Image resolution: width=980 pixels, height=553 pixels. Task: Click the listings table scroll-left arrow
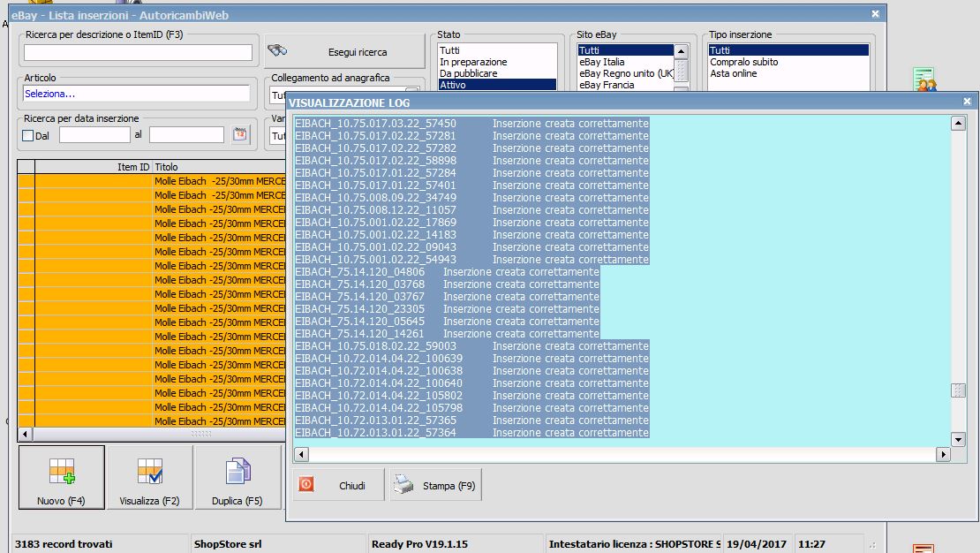25,434
